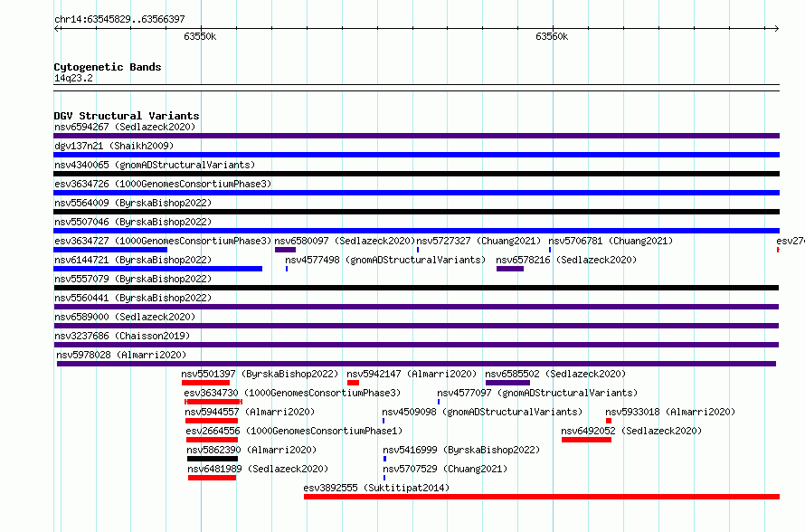Click nsv5944557 (Almarri2020) label

pyautogui.click(x=250, y=412)
